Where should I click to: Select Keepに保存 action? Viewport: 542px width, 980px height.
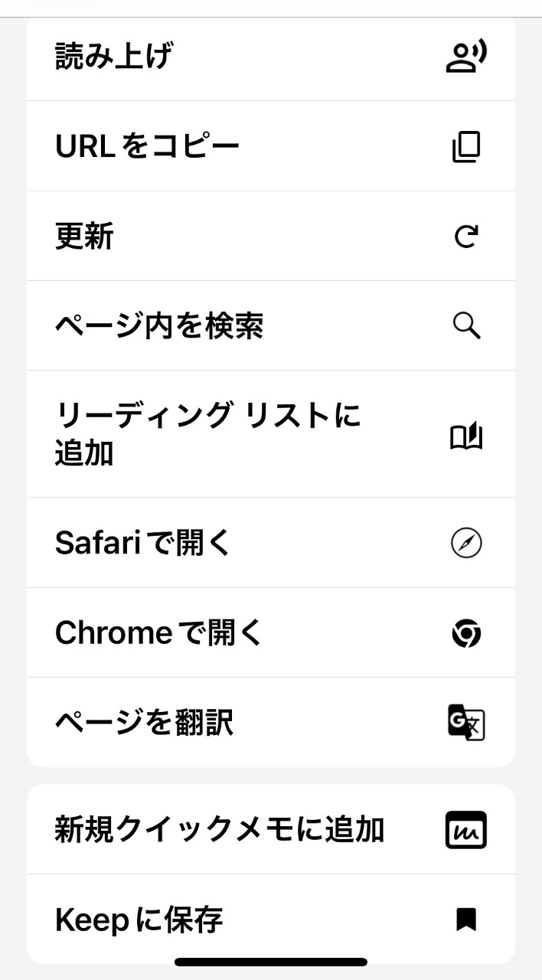coord(139,919)
